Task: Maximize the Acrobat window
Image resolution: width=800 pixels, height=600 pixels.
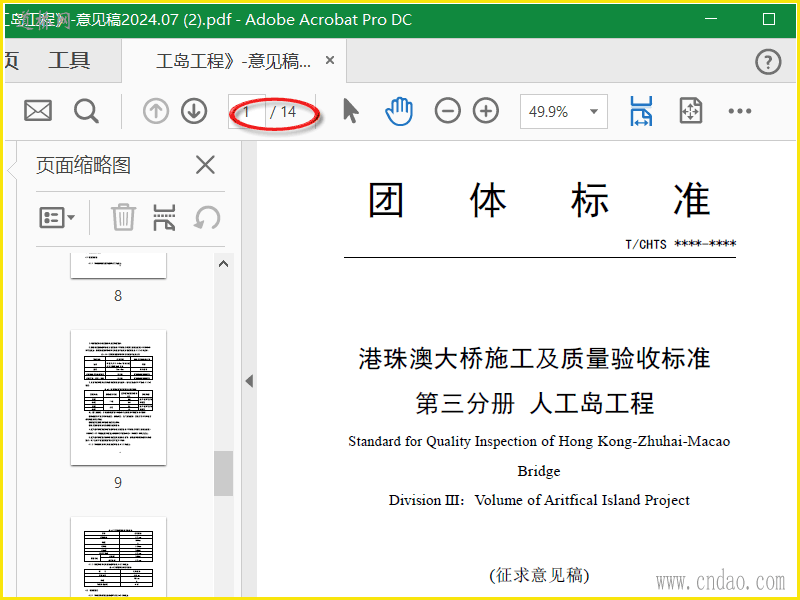Action: click(x=769, y=19)
